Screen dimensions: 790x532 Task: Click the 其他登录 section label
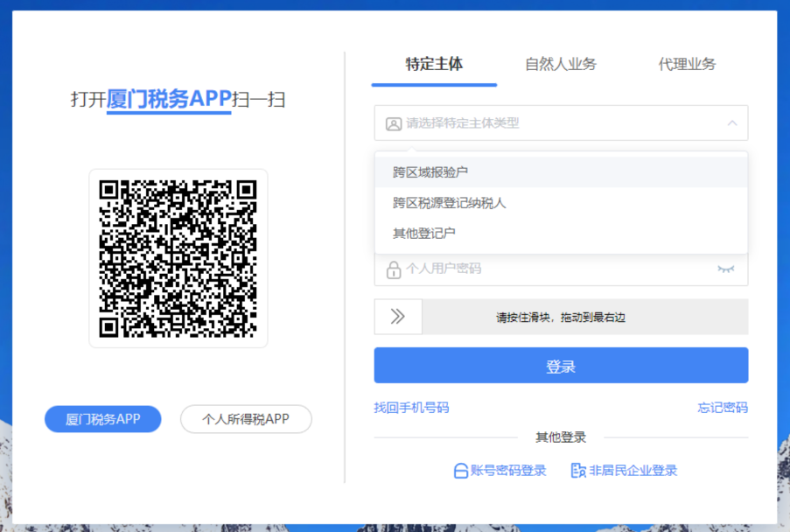click(560, 437)
